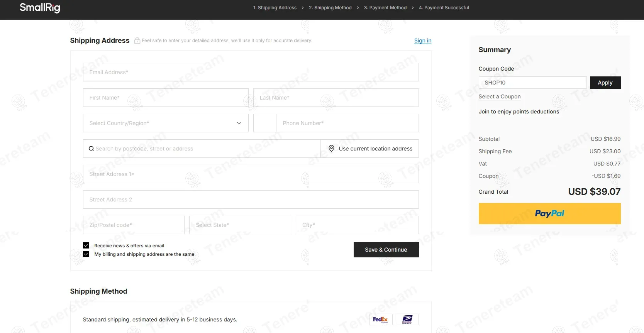The width and height of the screenshot is (644, 333).
Task: Focus the Email Address field
Action: [251, 72]
